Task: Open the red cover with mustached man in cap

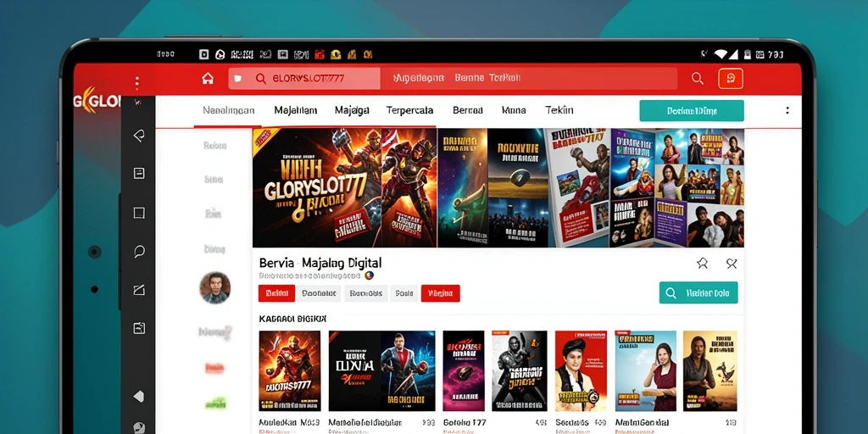Action: (581, 371)
